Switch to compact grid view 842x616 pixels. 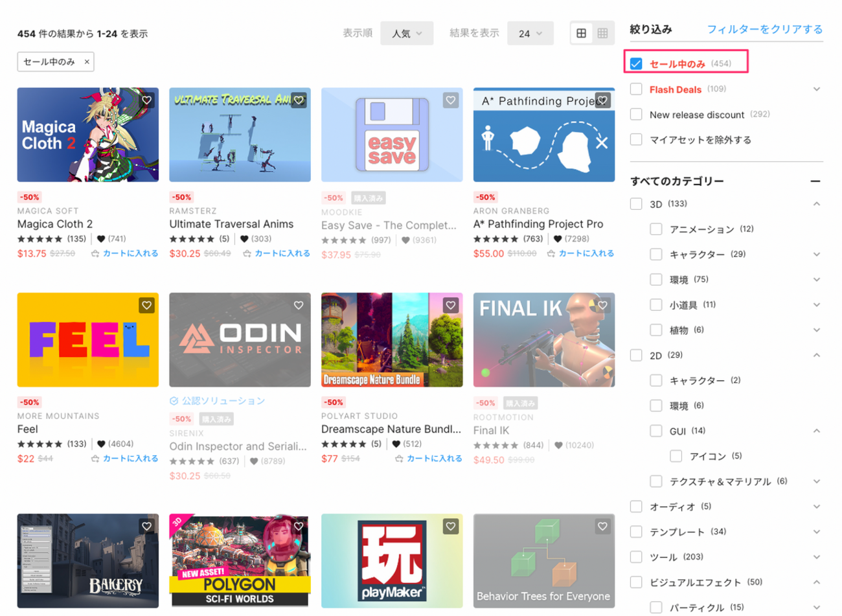tap(603, 34)
